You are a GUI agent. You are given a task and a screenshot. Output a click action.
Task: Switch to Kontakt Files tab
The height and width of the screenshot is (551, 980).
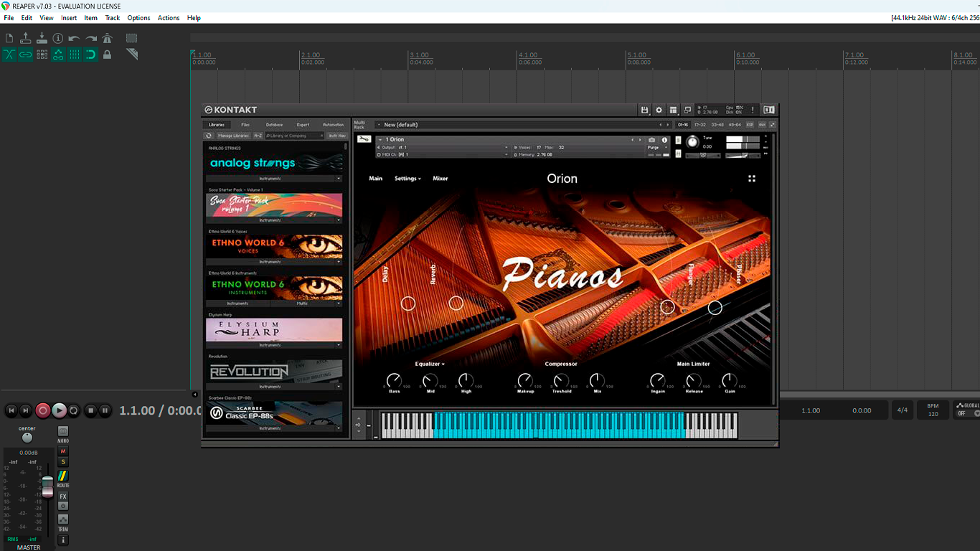tap(245, 125)
